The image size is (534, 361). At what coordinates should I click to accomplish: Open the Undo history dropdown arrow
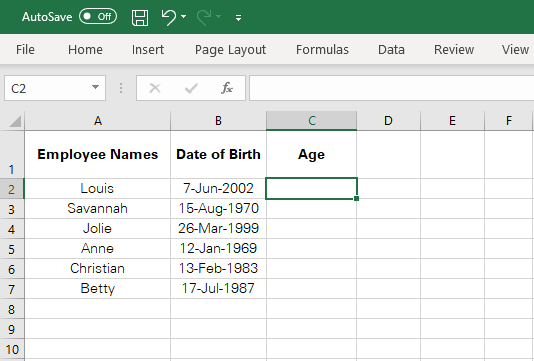[x=184, y=16]
